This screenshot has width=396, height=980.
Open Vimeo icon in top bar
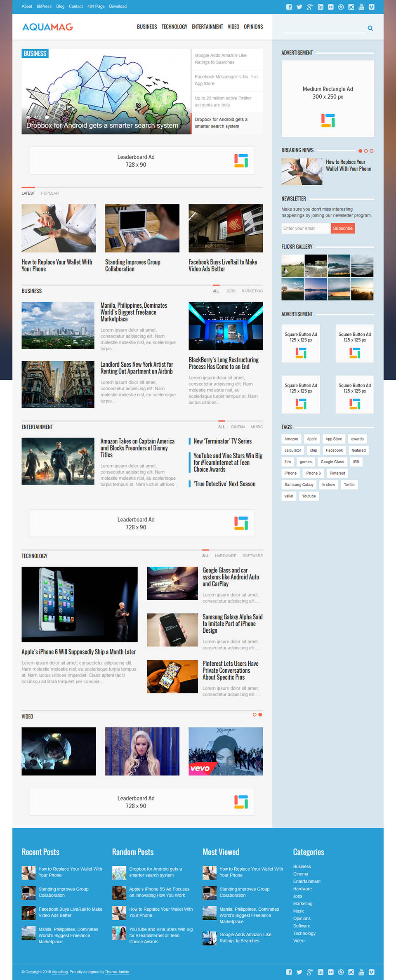(x=371, y=7)
